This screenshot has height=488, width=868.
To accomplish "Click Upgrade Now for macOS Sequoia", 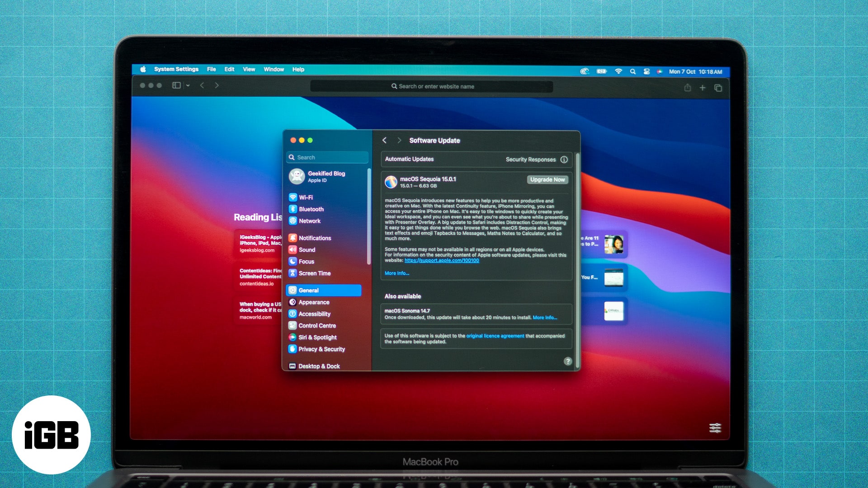I will [547, 179].
